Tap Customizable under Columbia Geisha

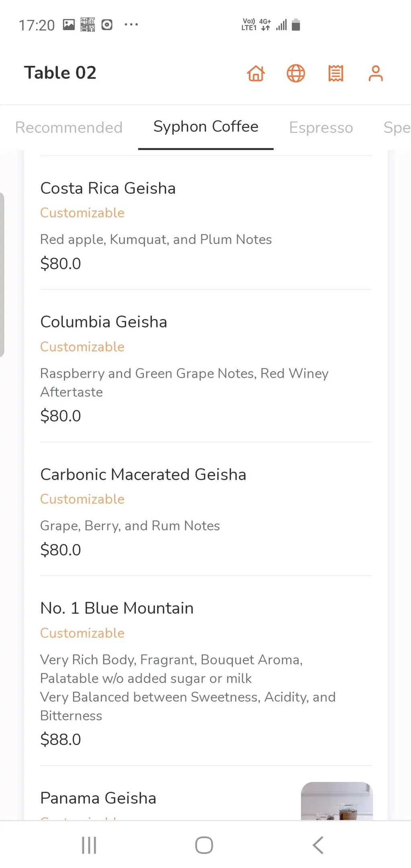coord(82,347)
